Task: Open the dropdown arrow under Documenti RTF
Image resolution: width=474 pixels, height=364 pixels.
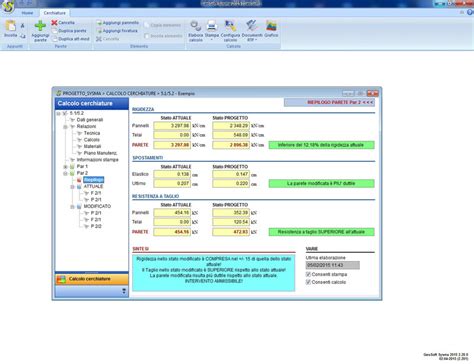Action: [x=256, y=40]
